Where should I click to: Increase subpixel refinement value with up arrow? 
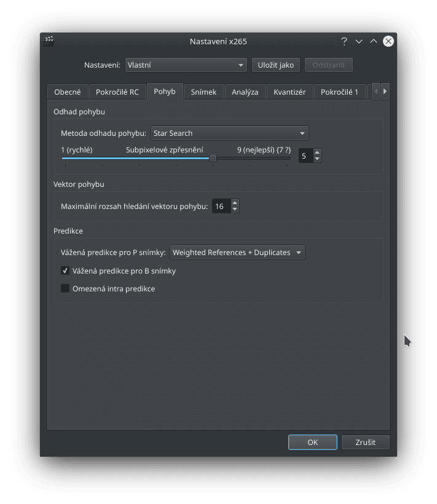pyautogui.click(x=317, y=152)
